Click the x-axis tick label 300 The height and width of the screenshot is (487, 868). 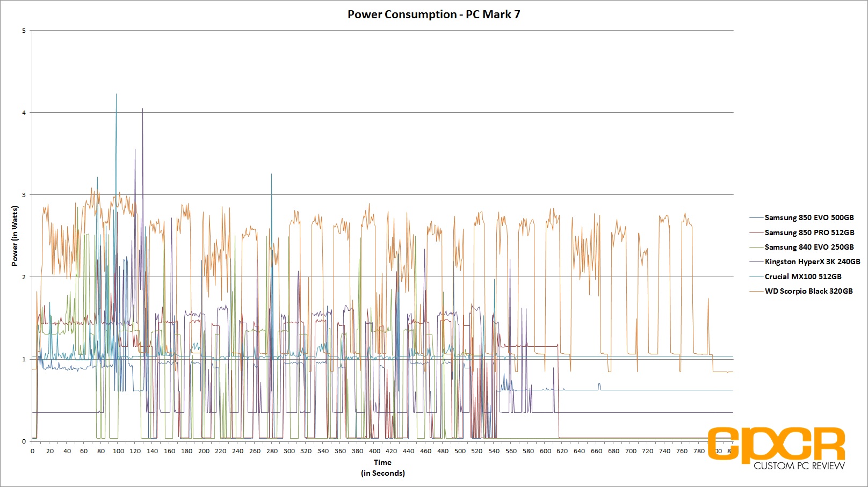pos(289,451)
